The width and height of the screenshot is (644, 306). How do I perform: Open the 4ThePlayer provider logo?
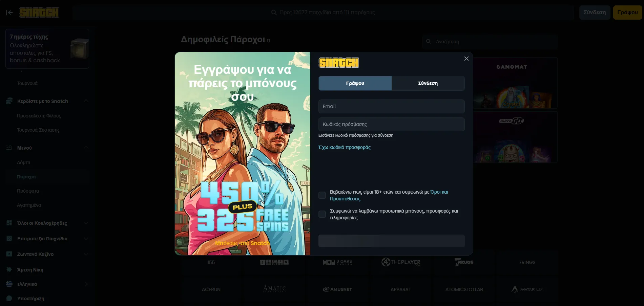click(401, 262)
